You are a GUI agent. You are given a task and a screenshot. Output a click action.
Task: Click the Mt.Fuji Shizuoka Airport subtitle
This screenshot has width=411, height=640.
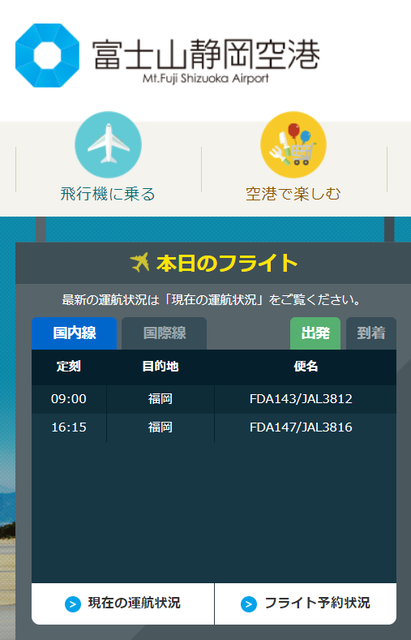(206, 78)
